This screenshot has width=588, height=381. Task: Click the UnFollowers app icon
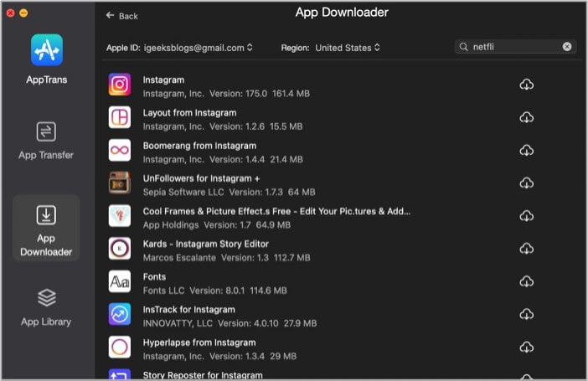click(120, 183)
